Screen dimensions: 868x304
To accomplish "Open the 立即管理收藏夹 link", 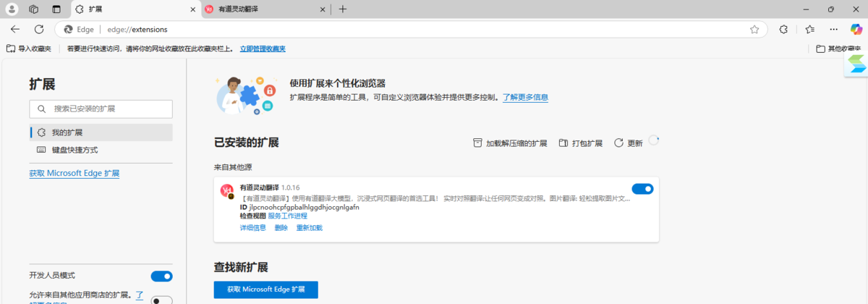I will (263, 48).
